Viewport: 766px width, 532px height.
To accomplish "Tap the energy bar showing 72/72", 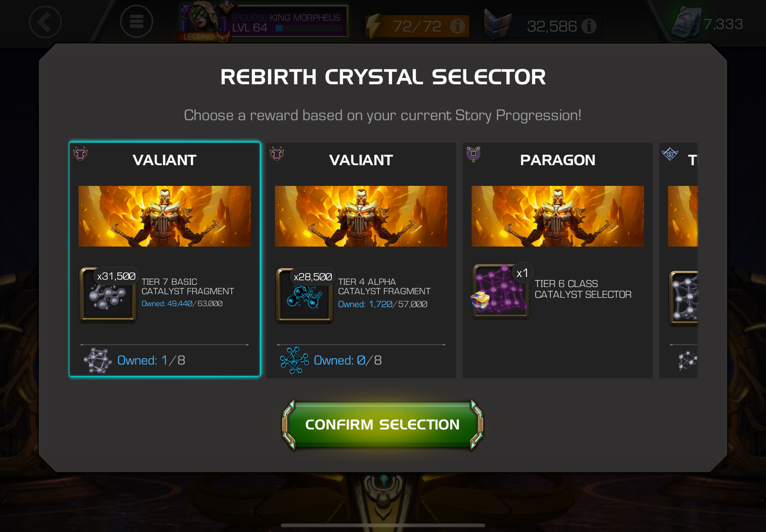I will 417,26.
